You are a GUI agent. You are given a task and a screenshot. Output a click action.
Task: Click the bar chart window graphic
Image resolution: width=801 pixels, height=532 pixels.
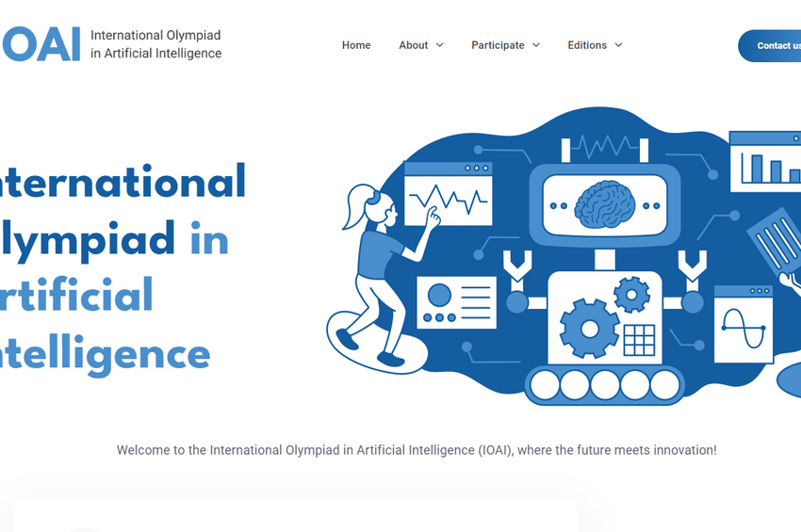tap(765, 163)
